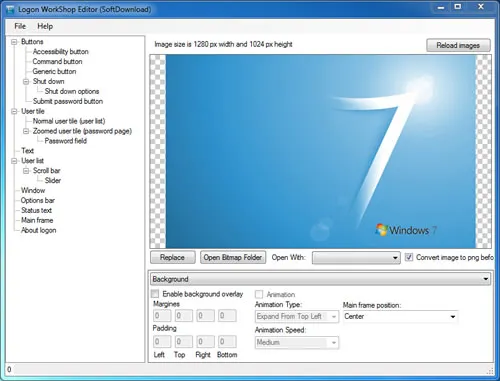Select Zoomed user tile (password page)
500x381 pixels.
tap(82, 131)
